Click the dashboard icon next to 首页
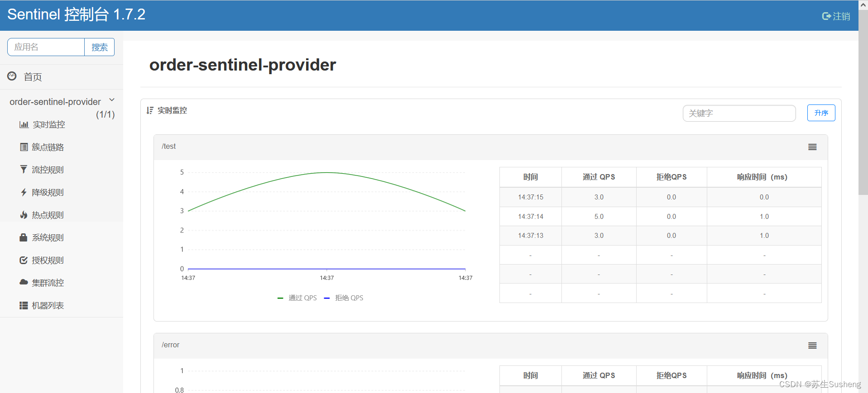868x393 pixels. [x=12, y=76]
